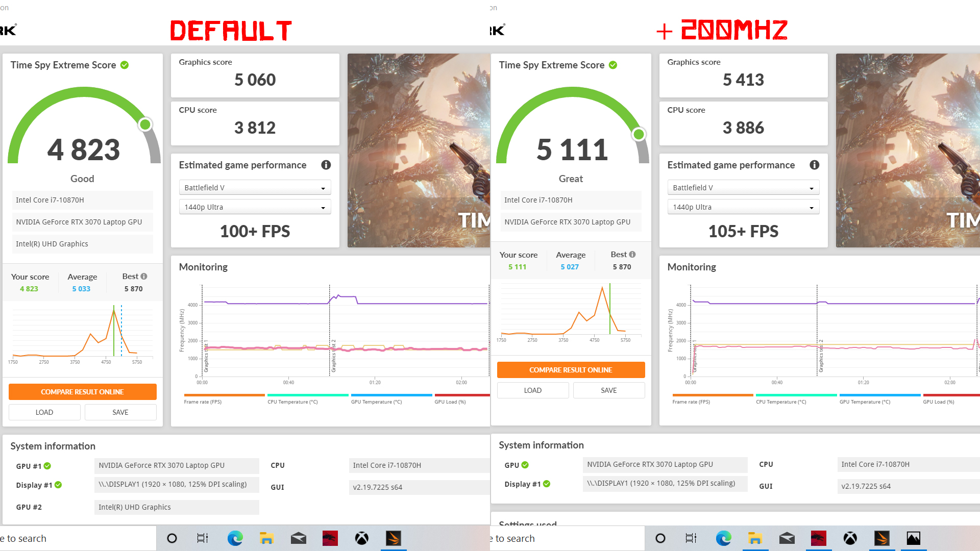Click COMPARE RESULT ONLINE in right window
This screenshot has height=551, width=980.
pos(571,370)
